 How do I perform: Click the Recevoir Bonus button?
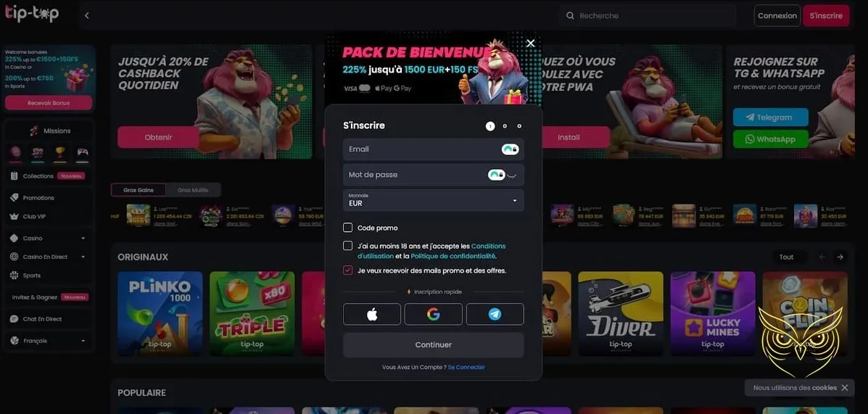[x=49, y=103]
